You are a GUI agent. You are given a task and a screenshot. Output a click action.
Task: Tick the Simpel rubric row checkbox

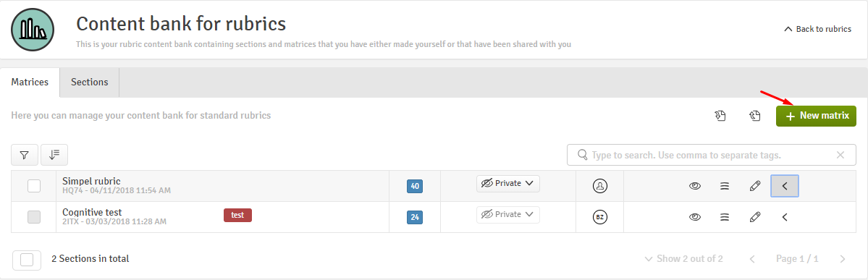(34, 186)
